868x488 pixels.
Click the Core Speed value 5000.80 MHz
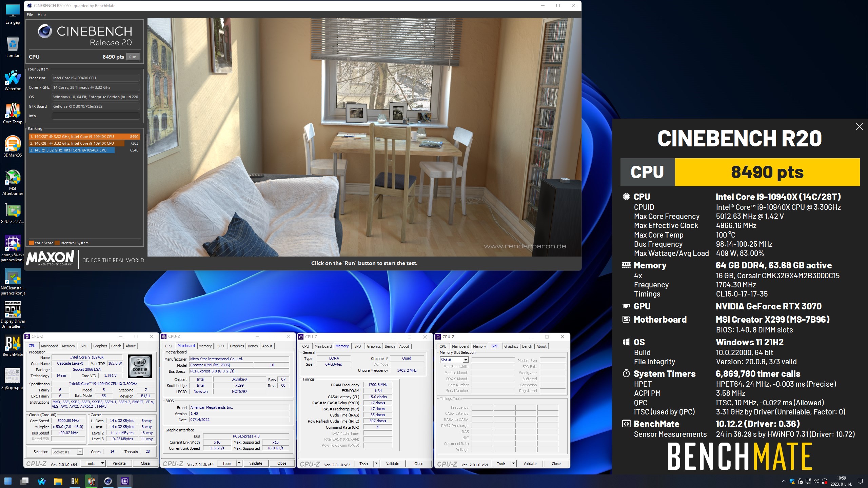[68, 421]
